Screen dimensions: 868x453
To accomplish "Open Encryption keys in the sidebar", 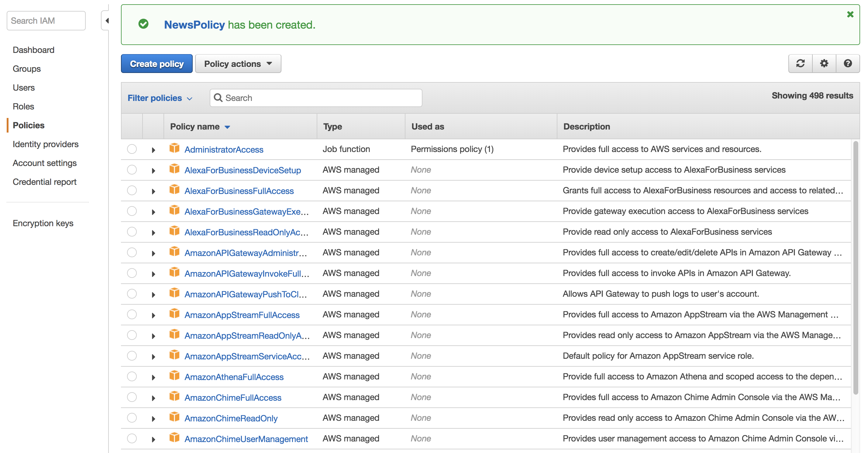I will (43, 223).
